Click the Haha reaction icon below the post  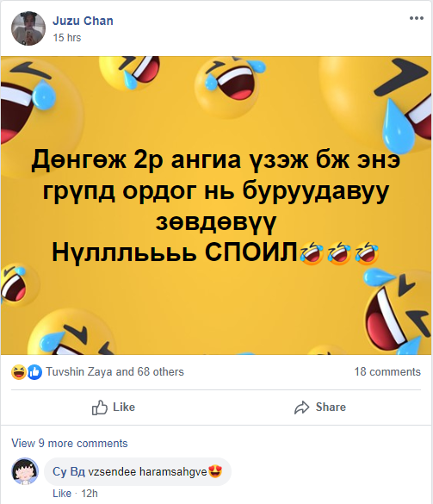point(19,372)
